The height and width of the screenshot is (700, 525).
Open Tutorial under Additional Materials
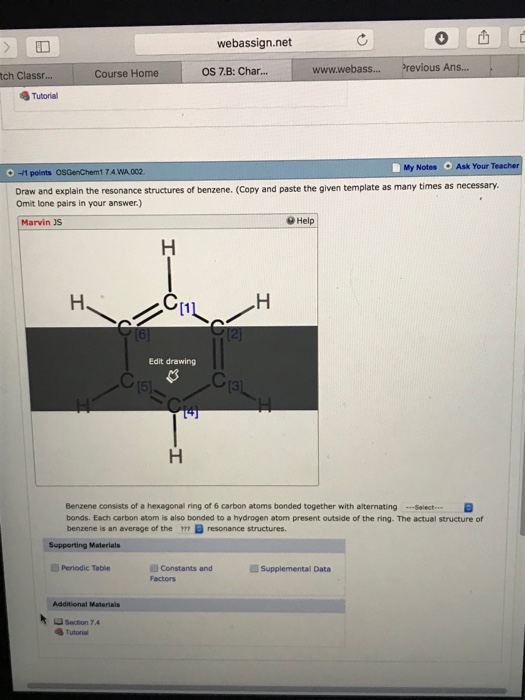pyautogui.click(x=77, y=632)
